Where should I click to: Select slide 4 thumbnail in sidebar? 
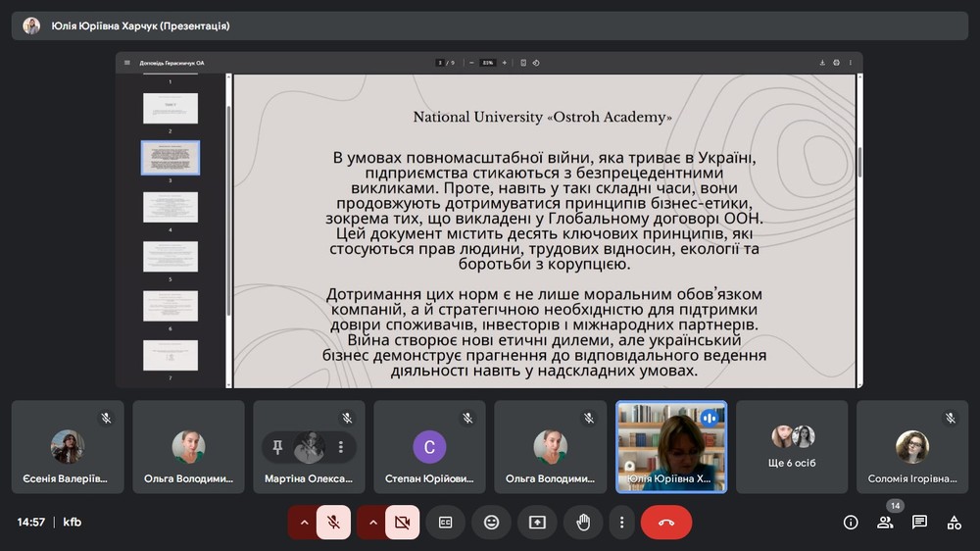click(171, 207)
